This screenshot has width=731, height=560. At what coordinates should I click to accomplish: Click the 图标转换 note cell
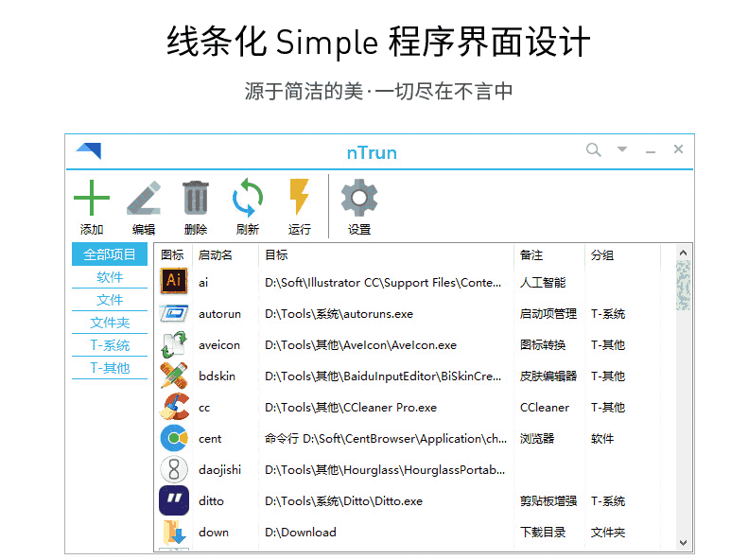[x=543, y=345]
